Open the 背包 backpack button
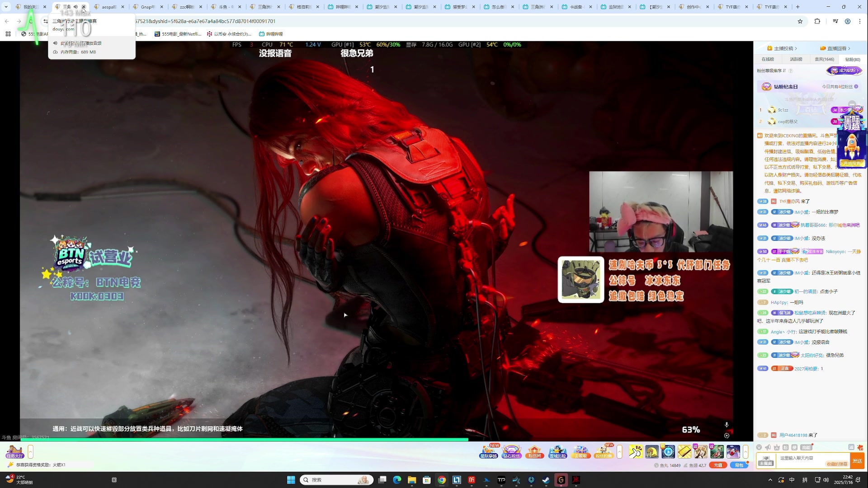This screenshot has height=488, width=868. tap(739, 465)
